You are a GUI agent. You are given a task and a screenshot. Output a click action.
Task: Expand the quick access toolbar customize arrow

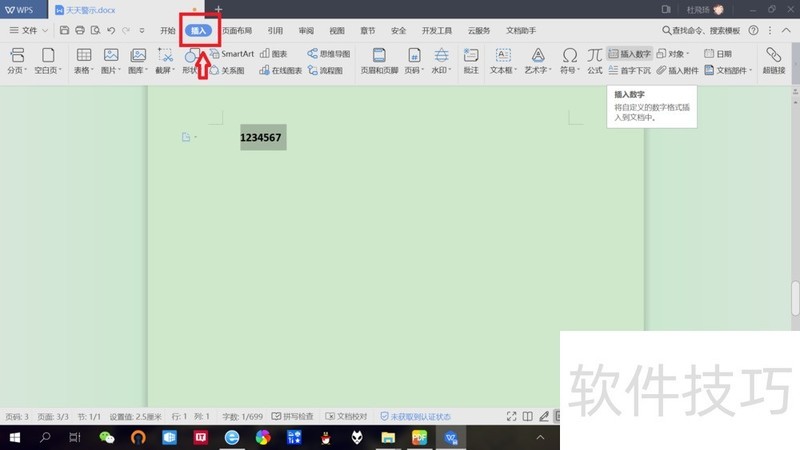(x=142, y=31)
